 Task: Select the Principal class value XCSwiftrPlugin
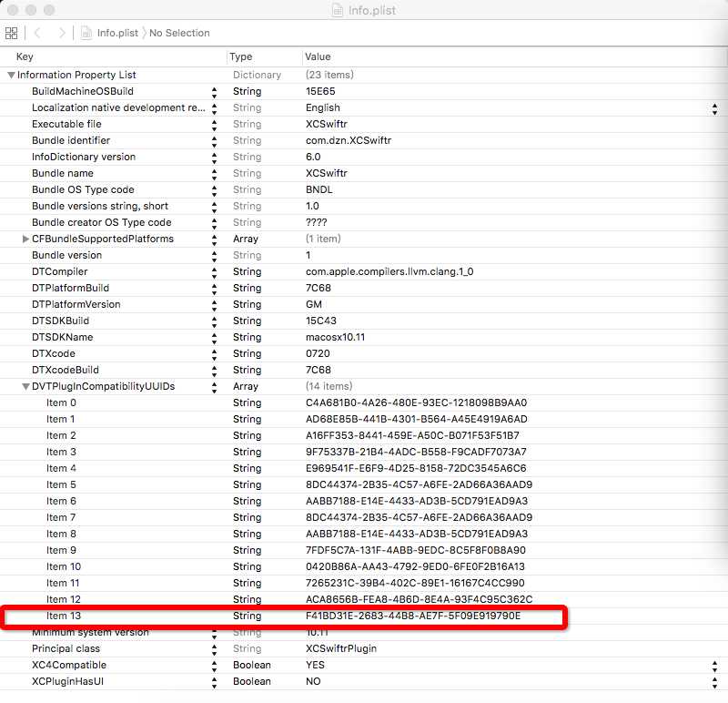coord(341,648)
